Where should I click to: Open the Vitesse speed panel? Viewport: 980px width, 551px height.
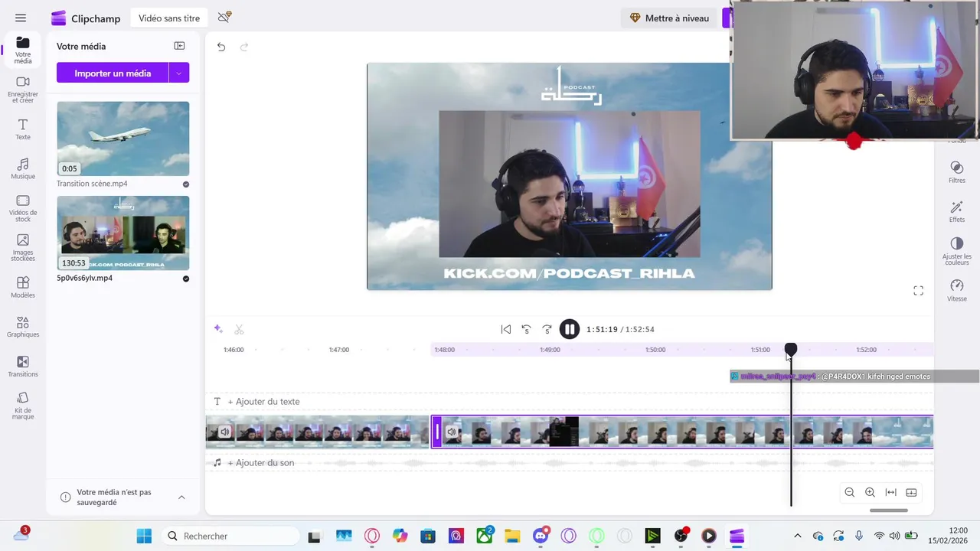coord(956,291)
